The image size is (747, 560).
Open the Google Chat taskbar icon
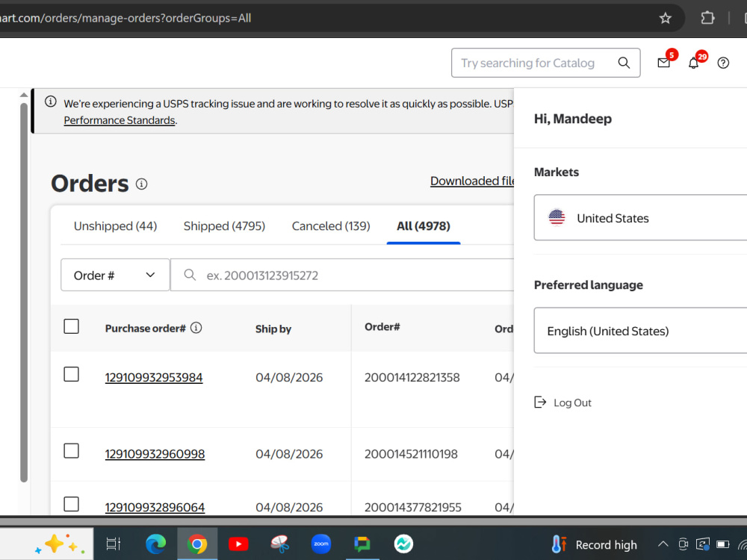(x=362, y=544)
